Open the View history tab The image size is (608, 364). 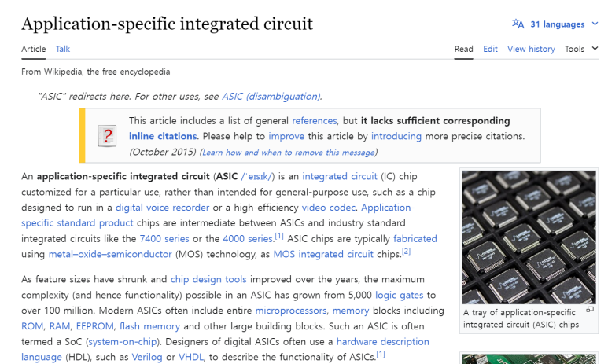tap(531, 49)
